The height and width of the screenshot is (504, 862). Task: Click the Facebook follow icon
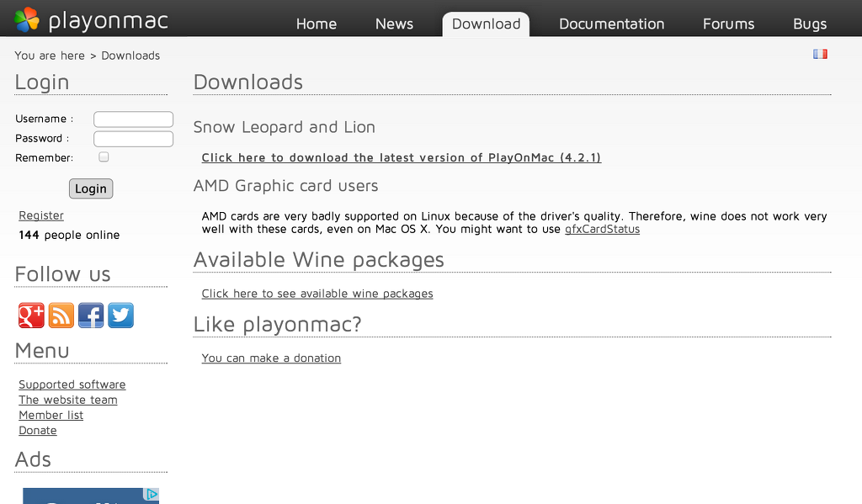click(91, 316)
